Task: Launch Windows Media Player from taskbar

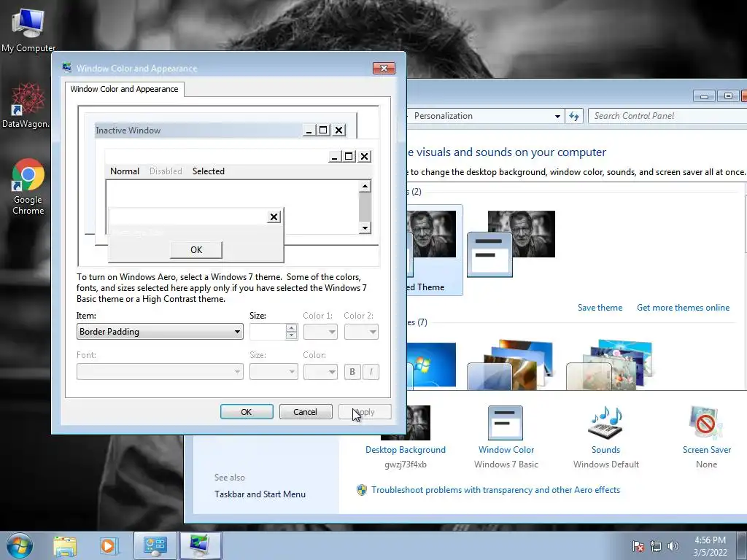Action: click(108, 545)
